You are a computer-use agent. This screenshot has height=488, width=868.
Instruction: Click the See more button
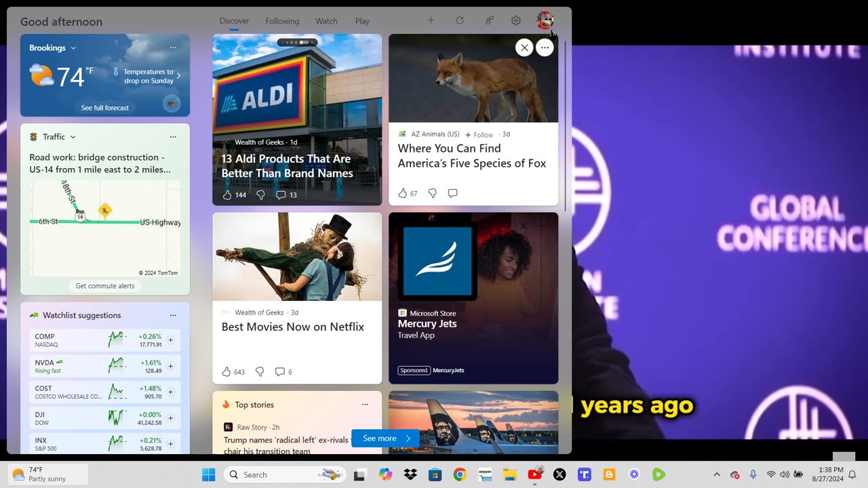pos(385,439)
